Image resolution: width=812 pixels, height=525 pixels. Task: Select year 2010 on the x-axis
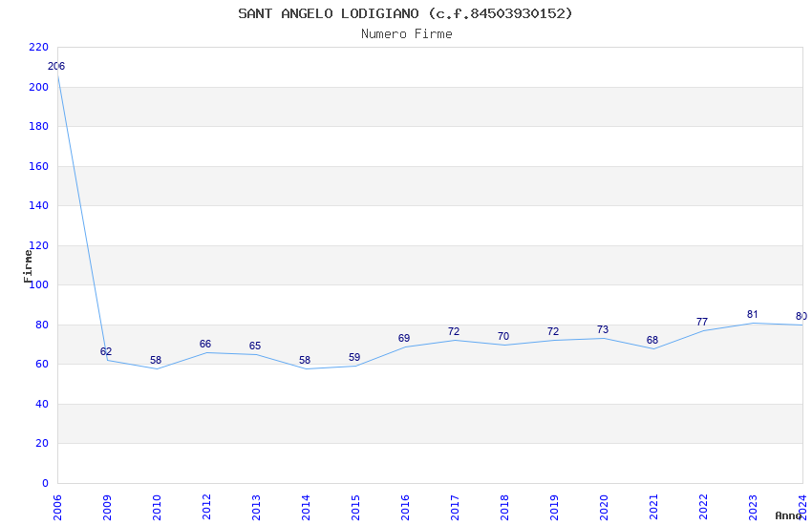pyautogui.click(x=157, y=507)
